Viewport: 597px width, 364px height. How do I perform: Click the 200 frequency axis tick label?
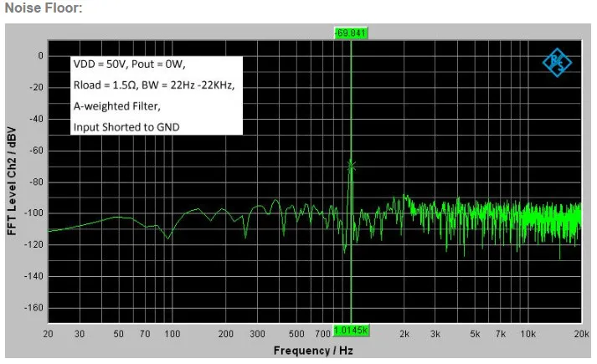coord(226,334)
